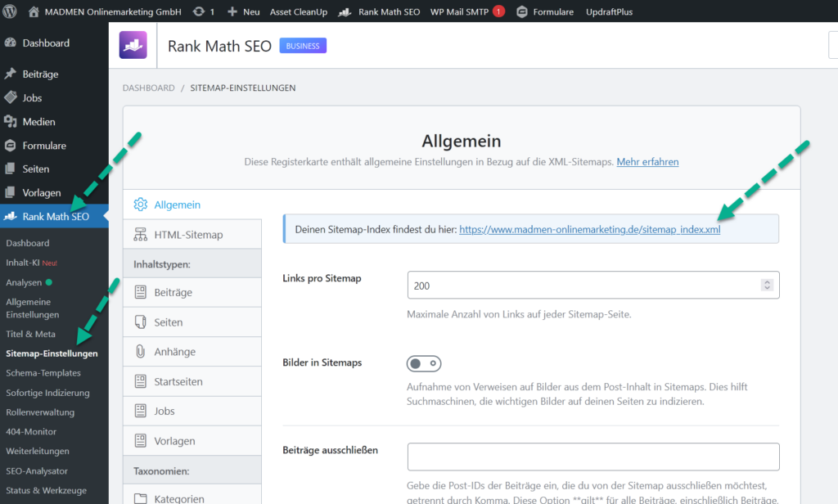Image resolution: width=838 pixels, height=504 pixels.
Task: Open Dashboard under Rank Math submenu
Action: pos(28,243)
